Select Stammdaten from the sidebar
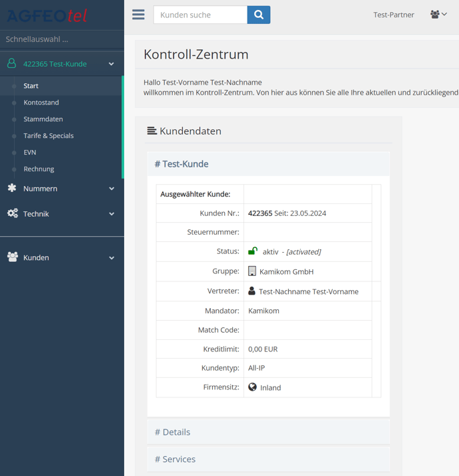This screenshot has width=459, height=476. 43,119
